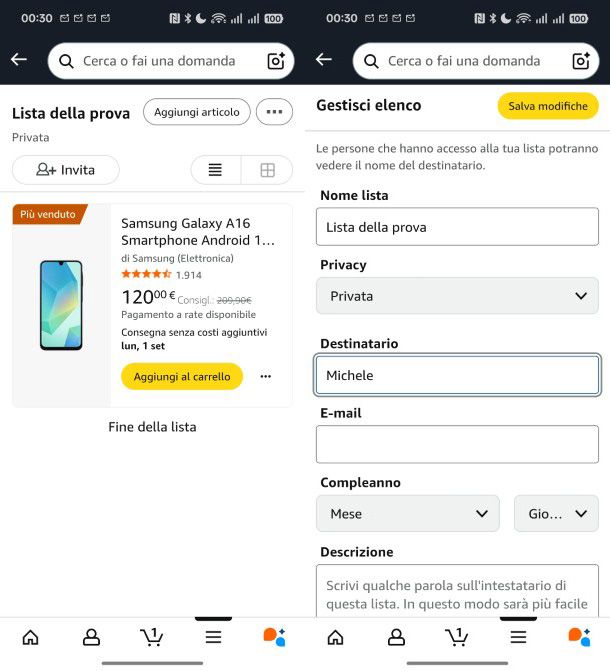Go to Home in left bottom bar
The width and height of the screenshot is (610, 671).
30,637
